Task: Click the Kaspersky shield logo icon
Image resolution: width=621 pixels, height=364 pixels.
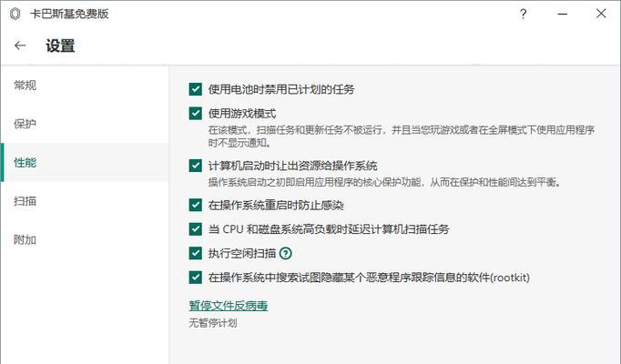Action: pos(15,14)
